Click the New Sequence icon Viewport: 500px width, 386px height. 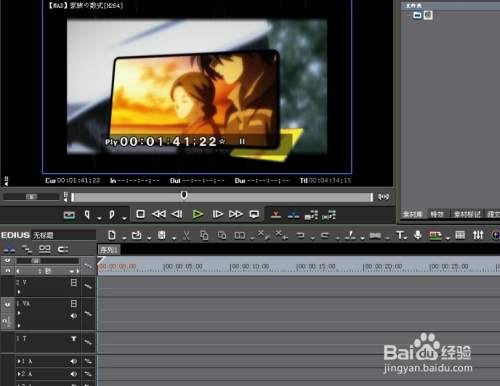pyautogui.click(x=112, y=235)
